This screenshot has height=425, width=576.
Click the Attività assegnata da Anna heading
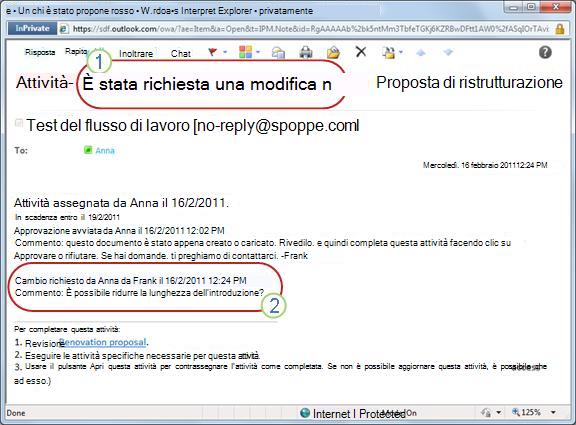(121, 203)
